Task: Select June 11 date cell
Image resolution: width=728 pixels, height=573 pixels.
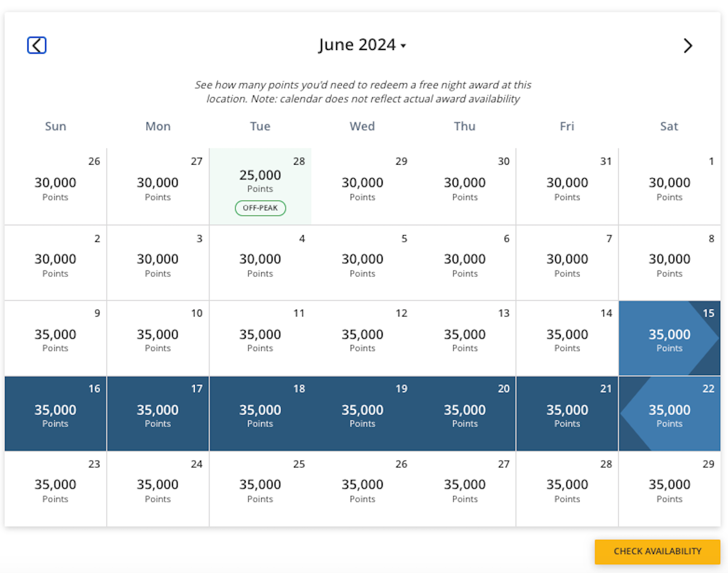Action: [260, 338]
